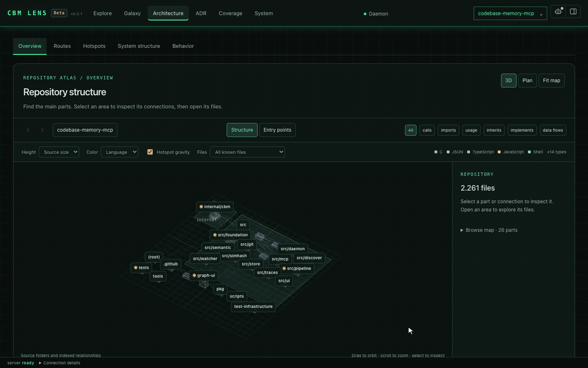588x368 pixels.
Task: Select the Structure view button
Action: coord(242,130)
